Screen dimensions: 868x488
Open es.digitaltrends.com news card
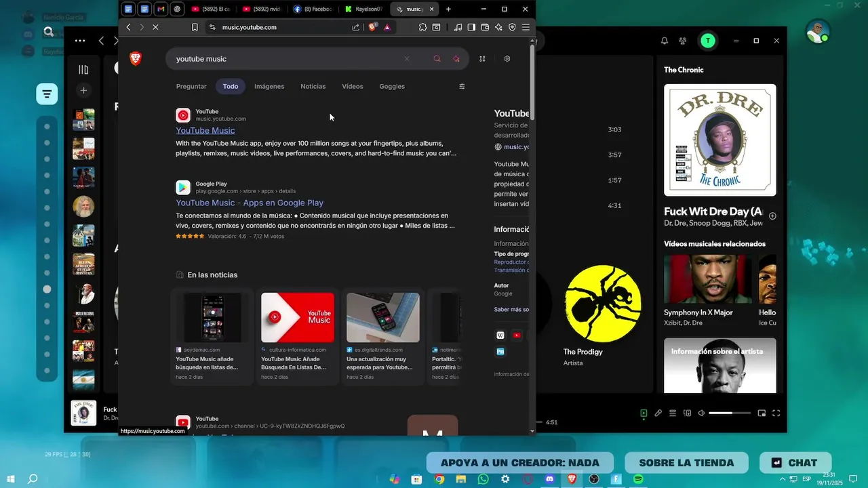point(383,338)
